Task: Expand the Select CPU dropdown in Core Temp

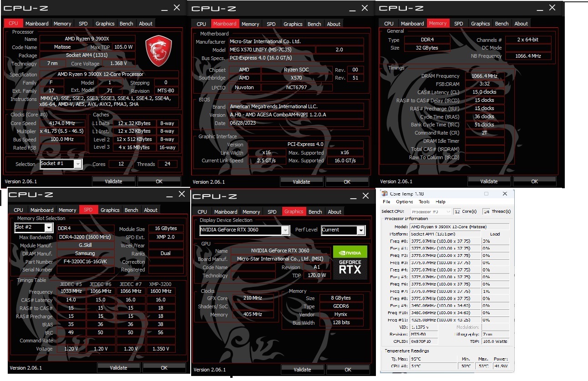Action: [x=431, y=211]
